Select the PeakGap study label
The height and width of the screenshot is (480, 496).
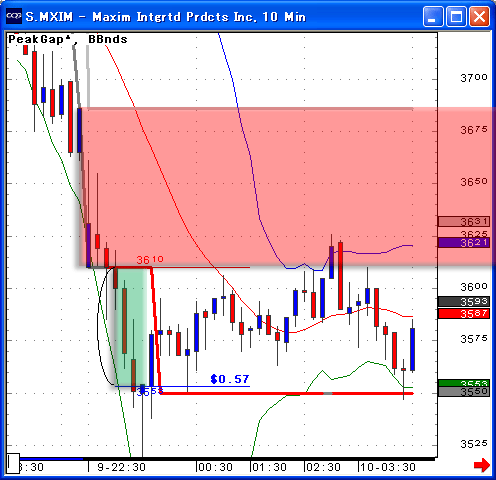39,39
